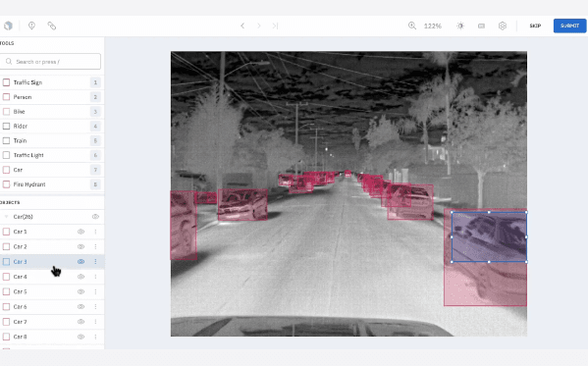Select the Train tool
The height and width of the screenshot is (366, 588).
point(52,140)
